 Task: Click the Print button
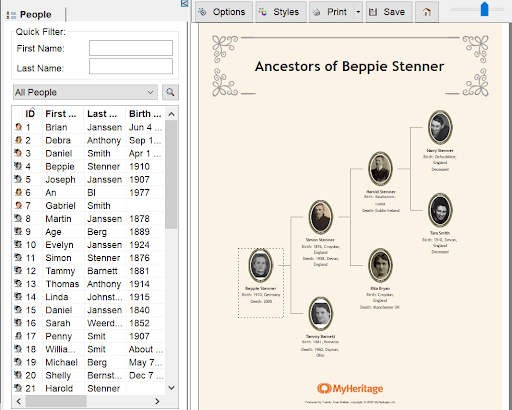point(332,12)
